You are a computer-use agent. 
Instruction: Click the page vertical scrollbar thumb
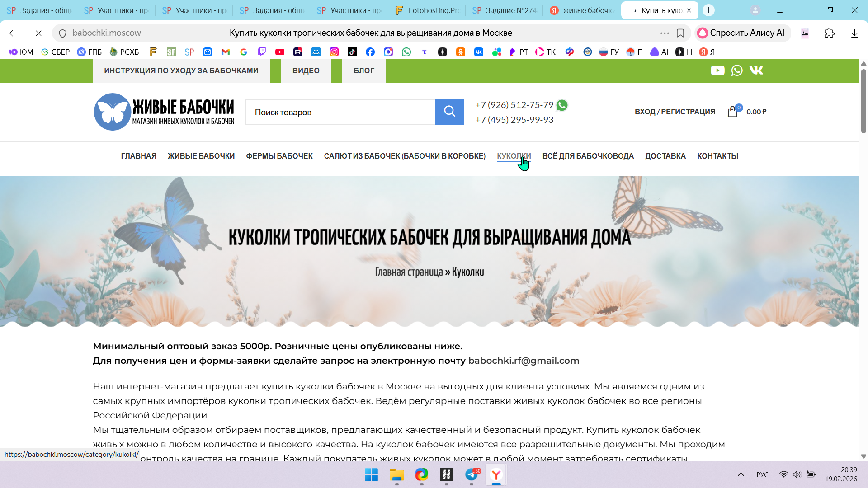click(863, 102)
